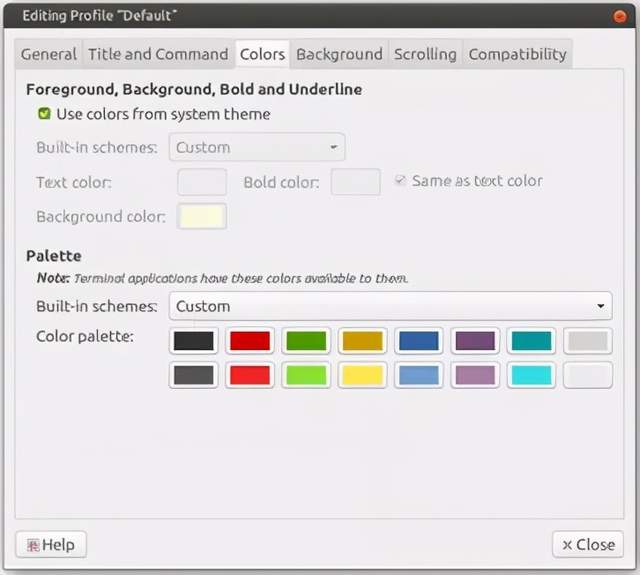
Task: Open the Scrolling tab
Action: [x=425, y=54]
